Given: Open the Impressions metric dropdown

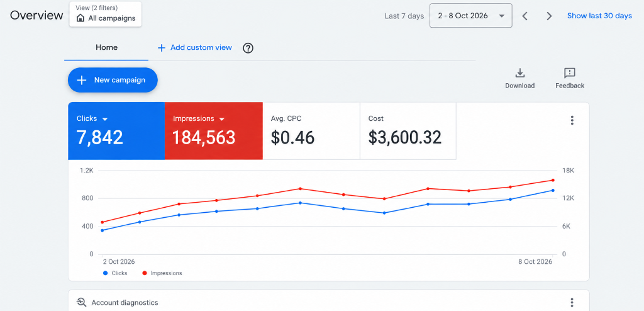Looking at the screenshot, I should (x=222, y=119).
